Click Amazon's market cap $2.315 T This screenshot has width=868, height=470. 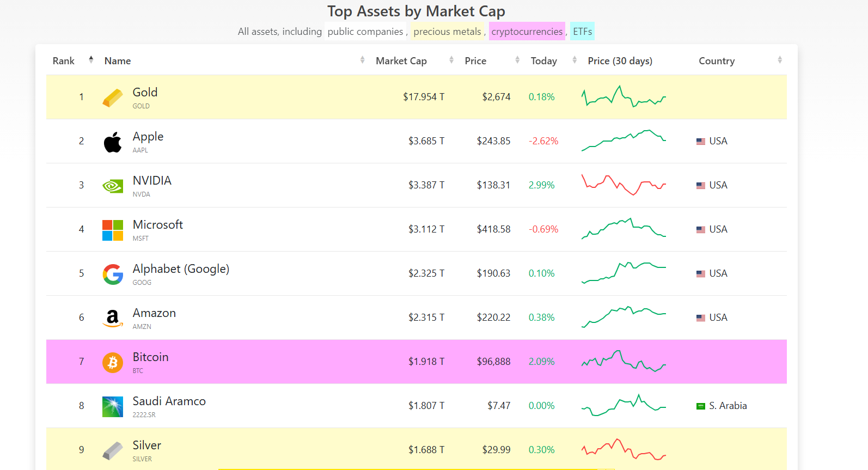[426, 318]
